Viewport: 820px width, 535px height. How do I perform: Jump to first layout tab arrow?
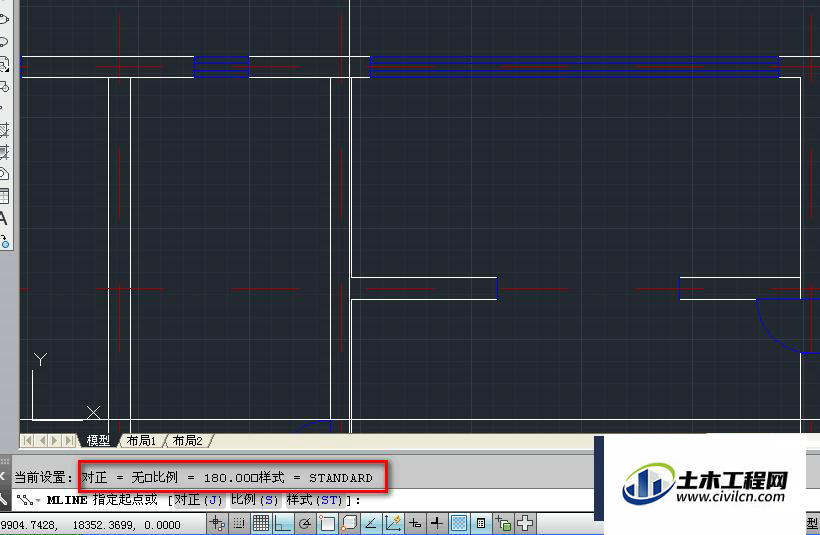click(28, 440)
